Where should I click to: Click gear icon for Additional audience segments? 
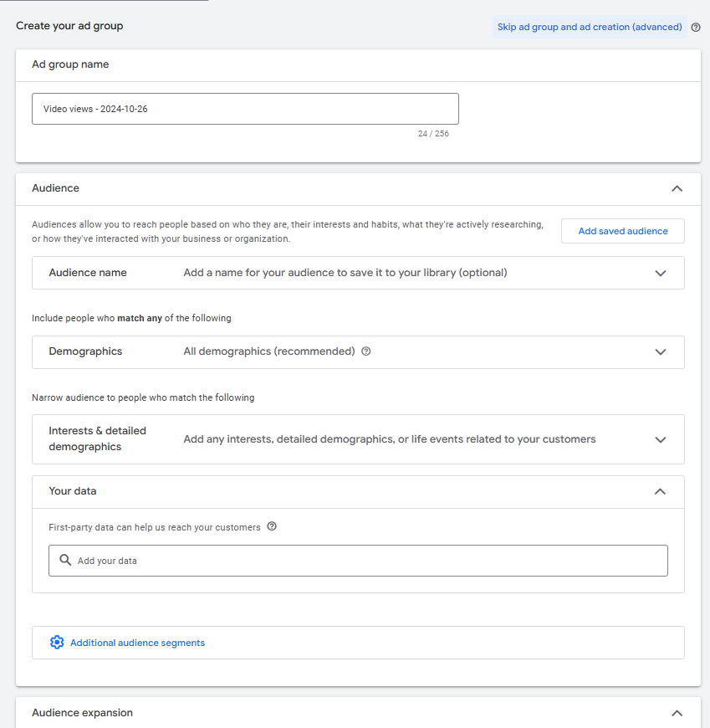[57, 643]
